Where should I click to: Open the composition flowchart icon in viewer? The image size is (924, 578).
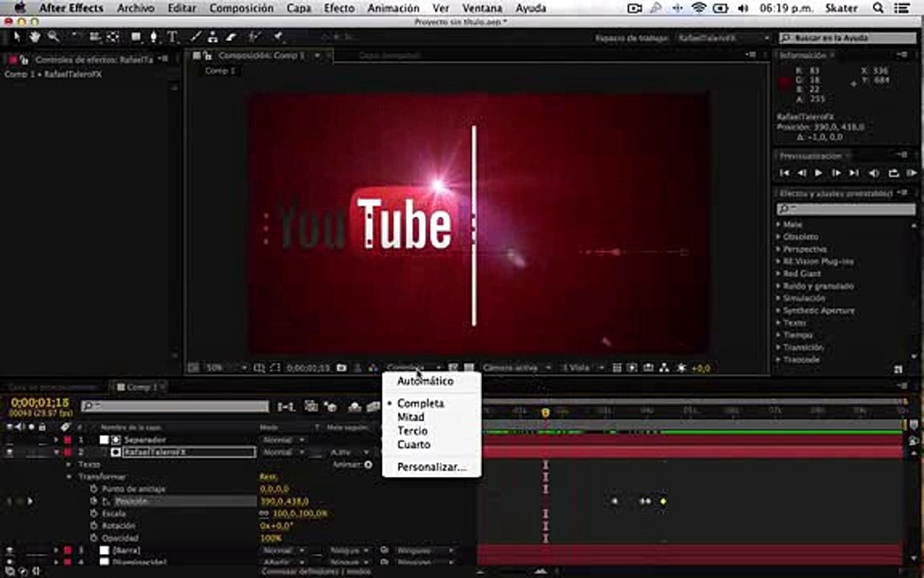pyautogui.click(x=664, y=368)
